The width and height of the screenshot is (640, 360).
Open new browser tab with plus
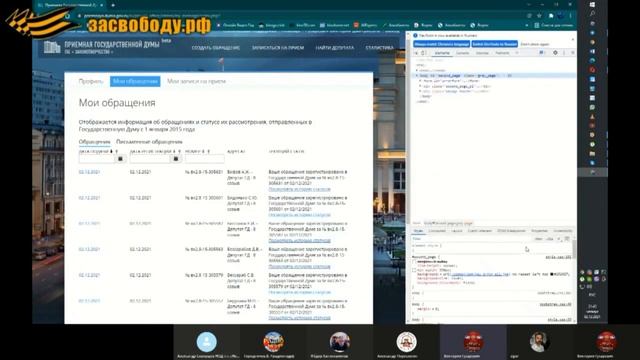[113, 5]
